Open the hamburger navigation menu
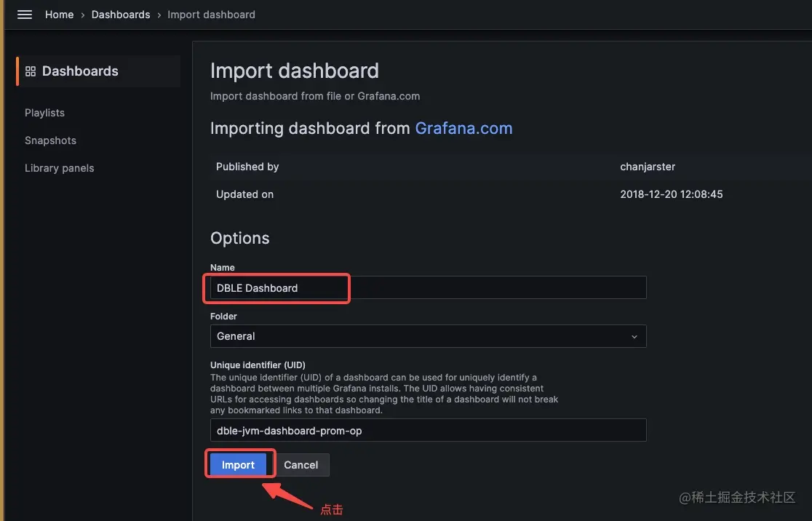This screenshot has width=812, height=521. tap(24, 15)
